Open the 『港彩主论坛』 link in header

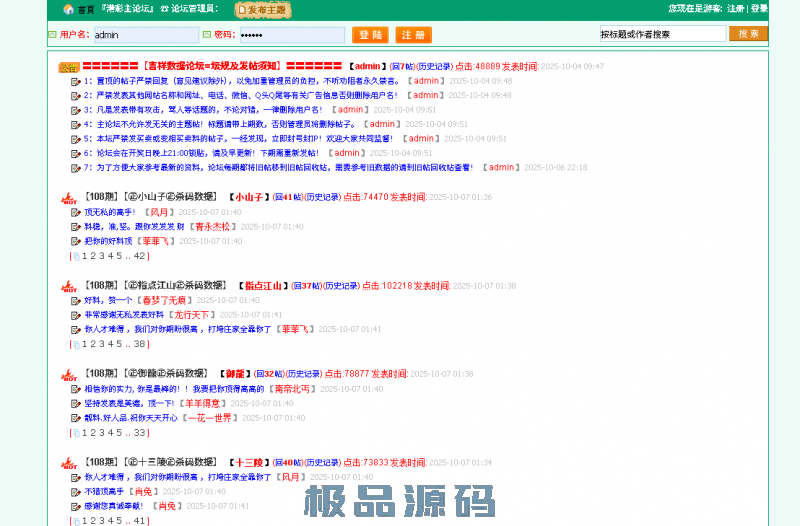tap(128, 9)
